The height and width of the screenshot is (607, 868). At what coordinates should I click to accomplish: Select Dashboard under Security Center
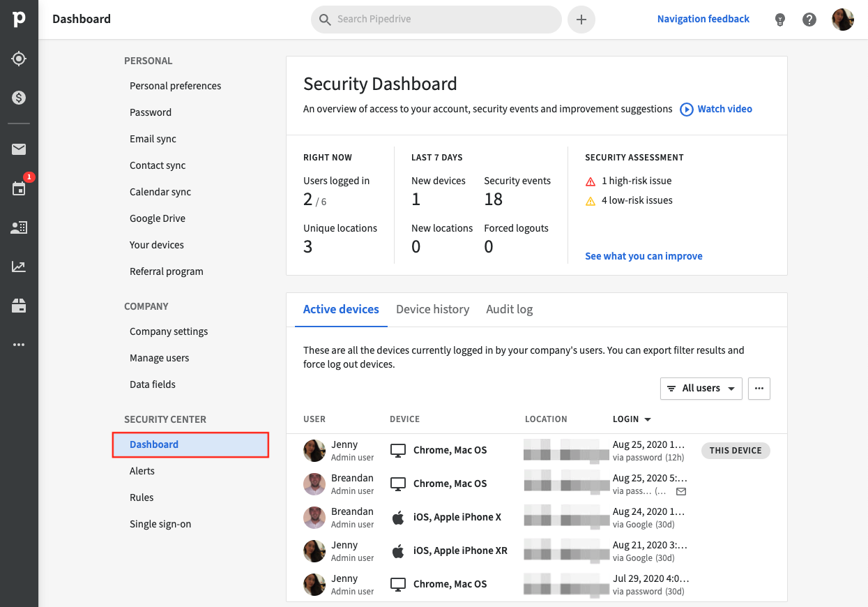tap(190, 444)
